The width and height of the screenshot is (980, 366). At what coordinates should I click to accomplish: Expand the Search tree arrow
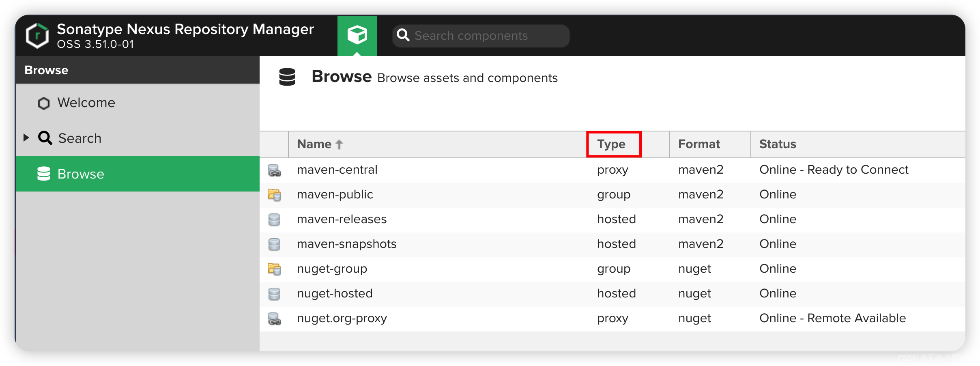click(26, 138)
